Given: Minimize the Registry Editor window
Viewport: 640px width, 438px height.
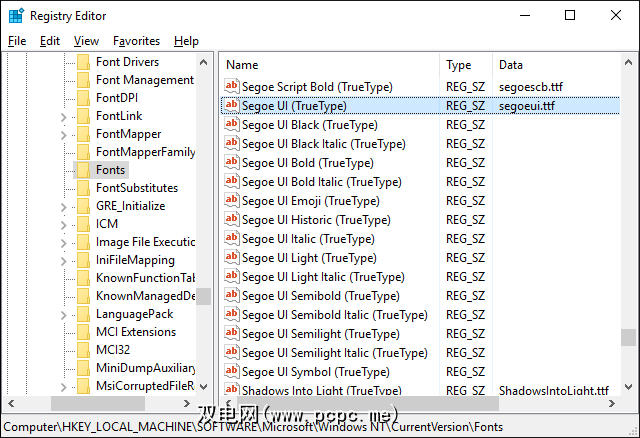Looking at the screenshot, I should point(525,16).
